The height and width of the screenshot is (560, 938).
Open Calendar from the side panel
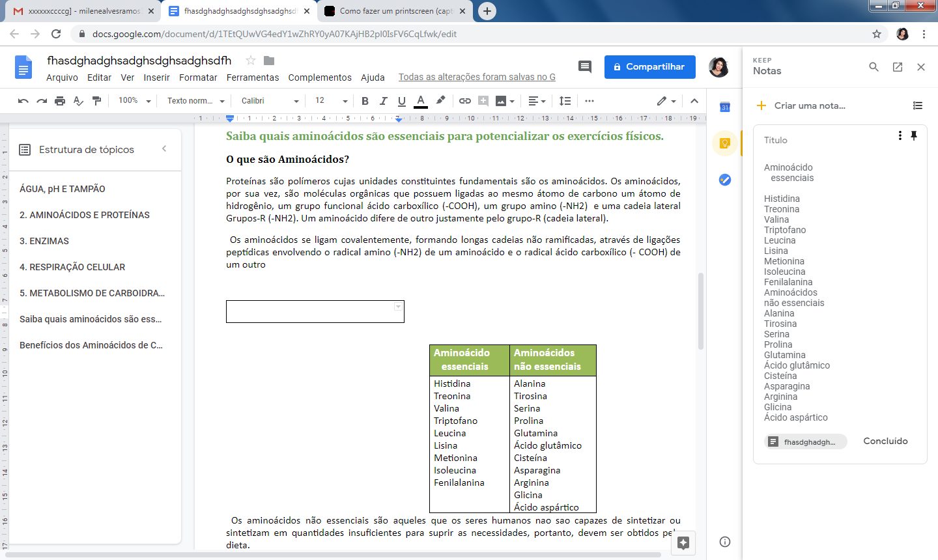pos(725,107)
